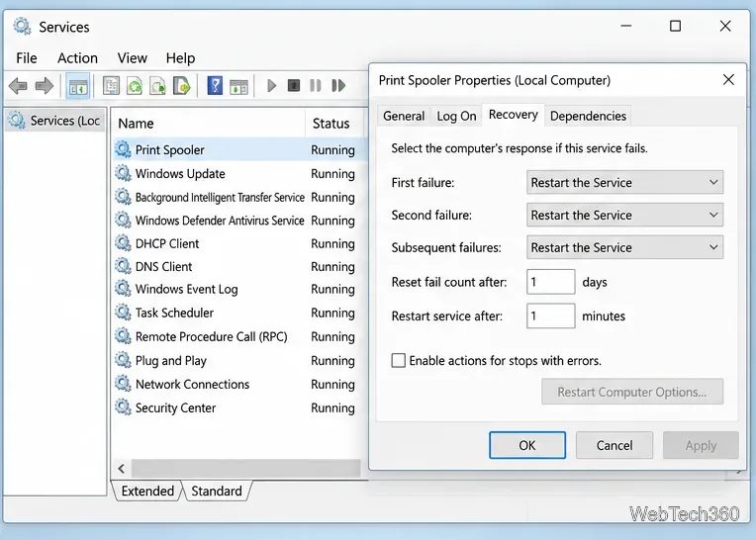Toggle Show/Hide Action Pane toolbar icon
The height and width of the screenshot is (540, 756).
click(239, 87)
